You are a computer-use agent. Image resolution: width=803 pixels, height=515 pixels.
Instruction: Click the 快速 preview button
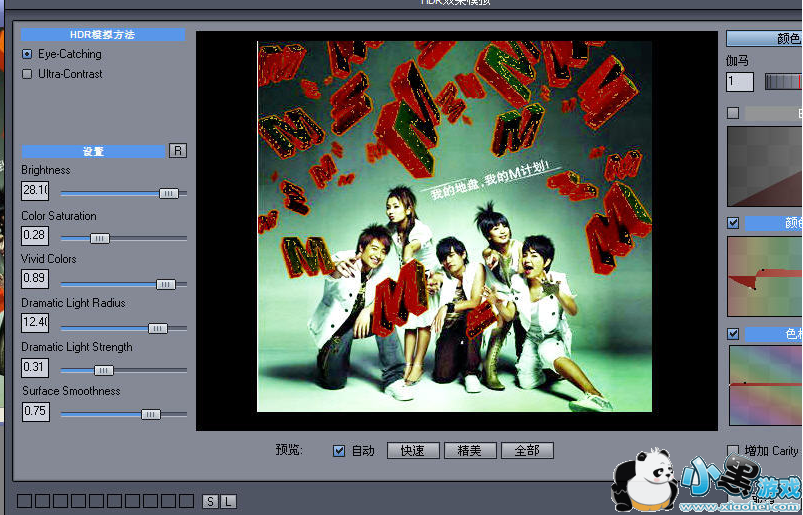pyautogui.click(x=413, y=450)
